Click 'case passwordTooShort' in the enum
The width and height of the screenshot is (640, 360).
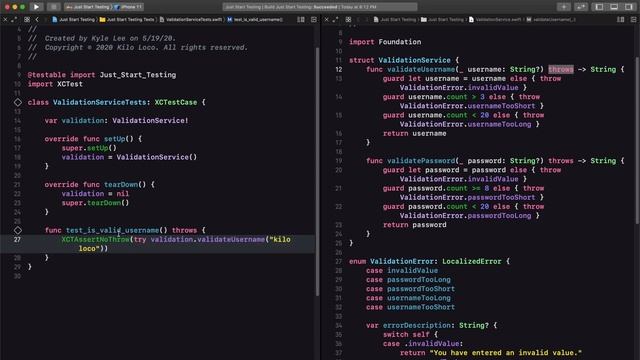410,289
